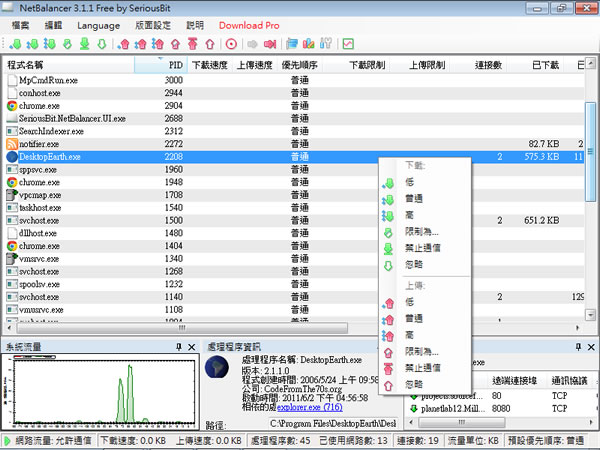Image resolution: width=600 pixels, height=450 pixels.
Task: Set normal upload priority via toolbar icon
Action: click(x=140, y=44)
